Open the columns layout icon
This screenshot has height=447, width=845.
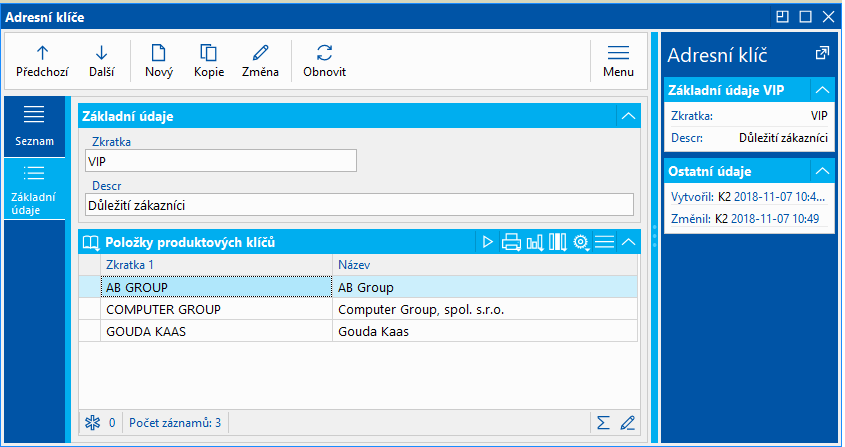coord(557,243)
